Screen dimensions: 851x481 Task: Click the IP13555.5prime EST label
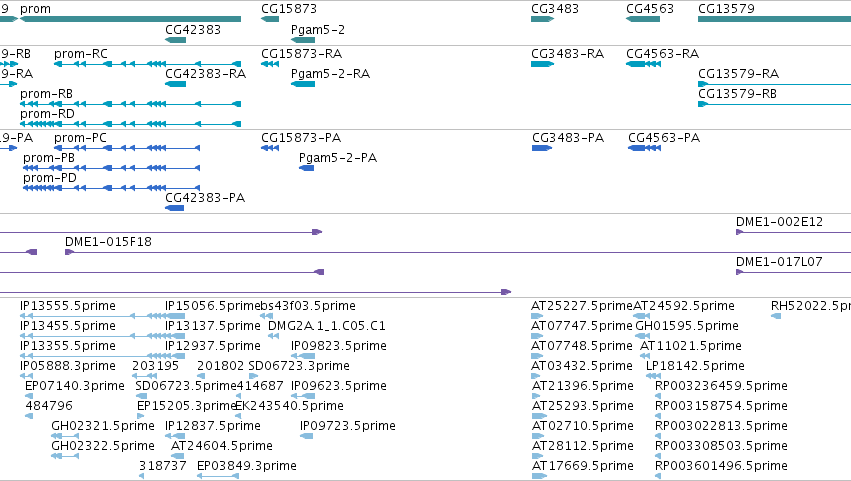(68, 306)
